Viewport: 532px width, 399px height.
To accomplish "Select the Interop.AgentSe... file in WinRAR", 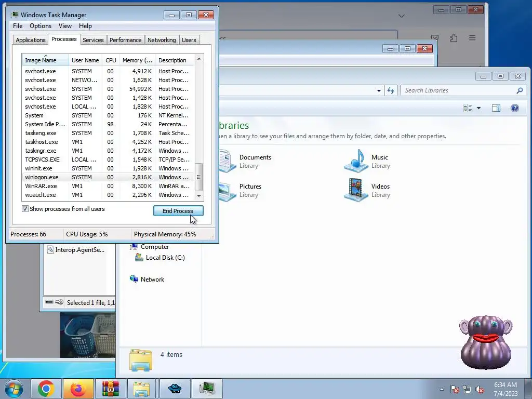I will (x=76, y=250).
